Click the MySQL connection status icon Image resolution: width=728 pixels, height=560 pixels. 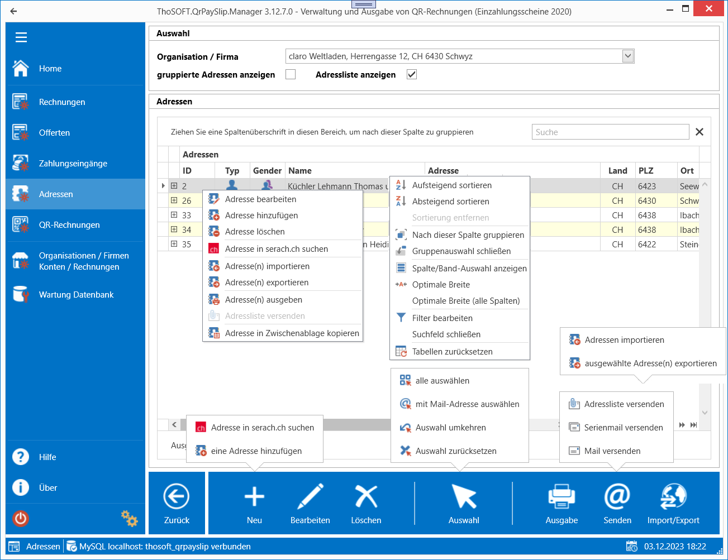click(x=72, y=546)
